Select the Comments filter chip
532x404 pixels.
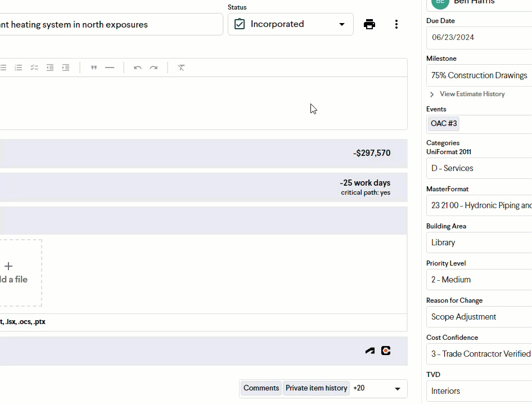click(x=261, y=388)
